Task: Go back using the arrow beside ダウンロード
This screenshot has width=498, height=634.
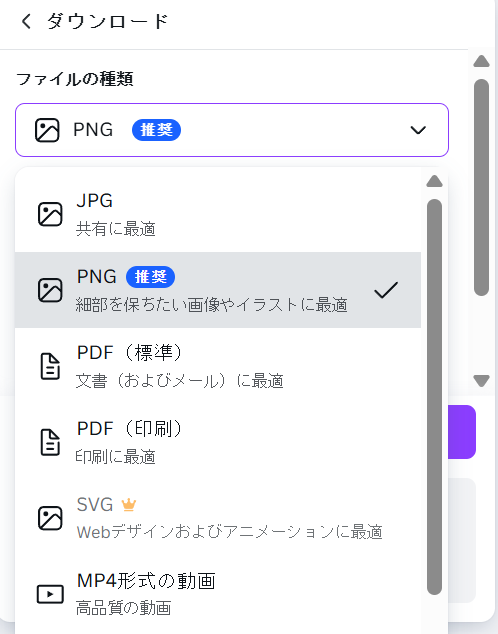Action: point(26,21)
